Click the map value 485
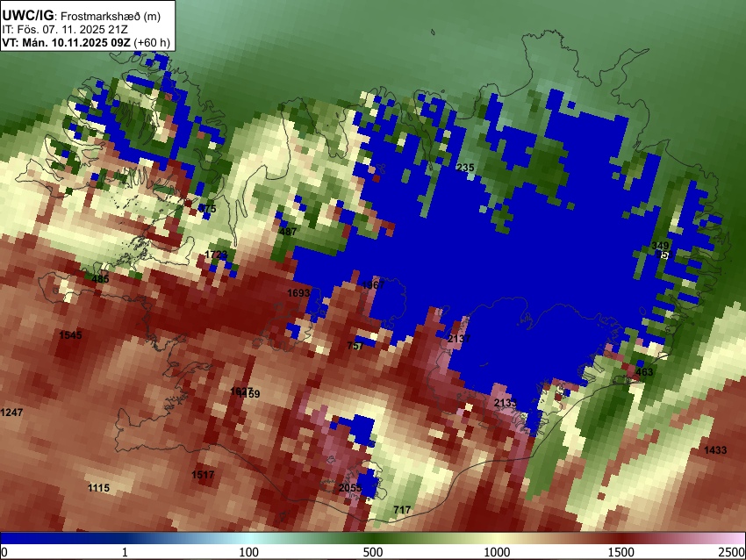Image resolution: width=746 pixels, height=560 pixels. click(100, 279)
